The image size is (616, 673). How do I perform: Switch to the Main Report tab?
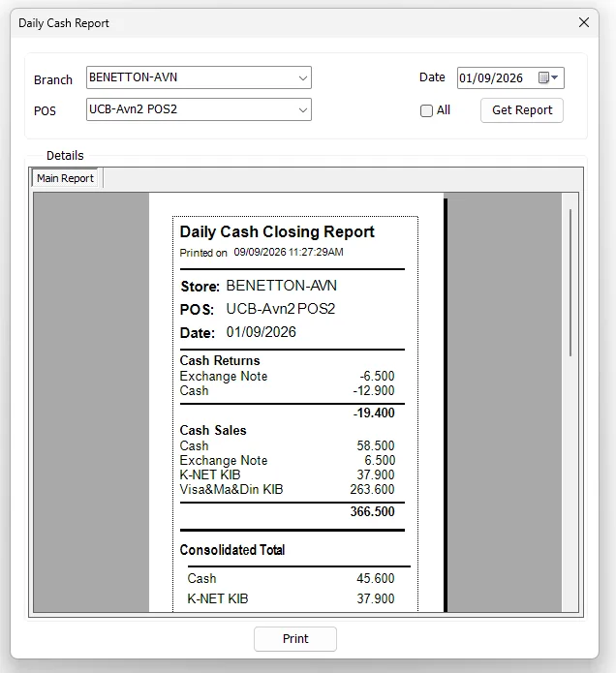[65, 178]
